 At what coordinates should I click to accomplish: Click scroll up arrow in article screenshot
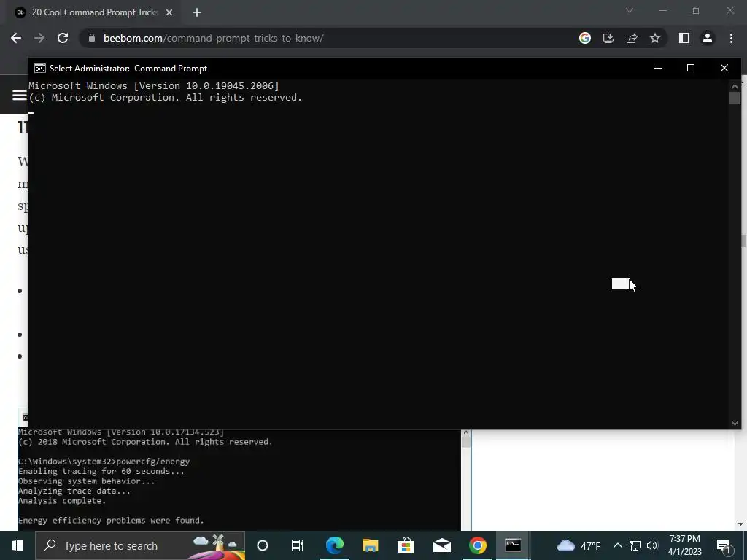tap(466, 433)
